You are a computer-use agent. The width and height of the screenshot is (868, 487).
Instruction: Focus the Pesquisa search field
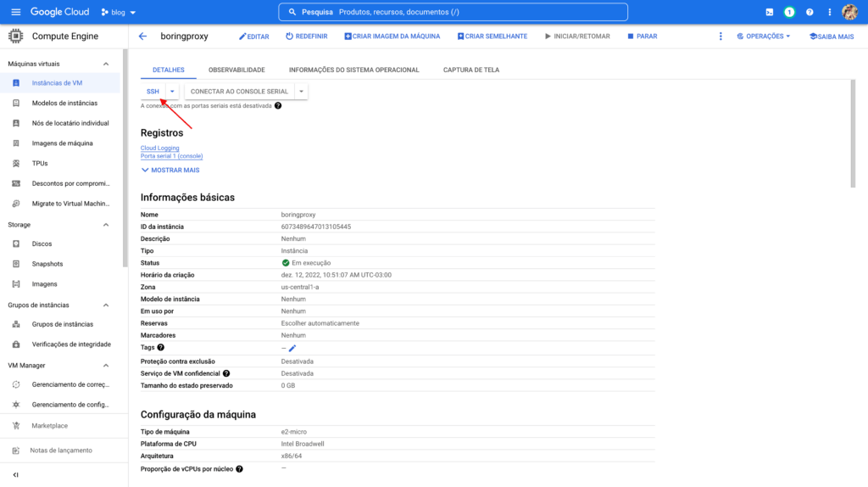click(453, 12)
